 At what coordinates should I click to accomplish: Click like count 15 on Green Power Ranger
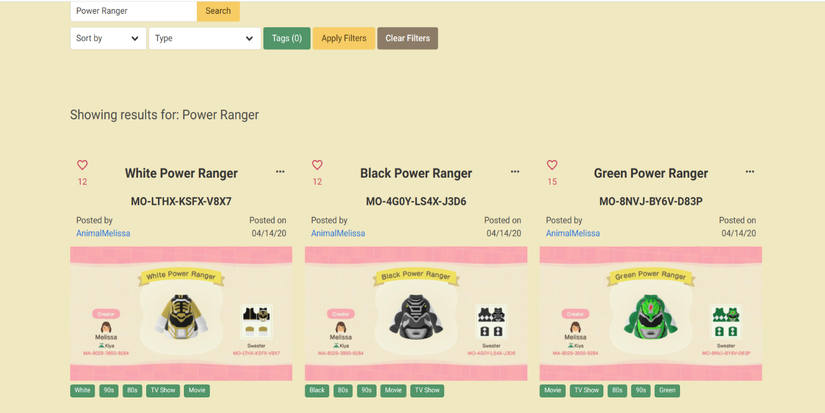coord(552,182)
